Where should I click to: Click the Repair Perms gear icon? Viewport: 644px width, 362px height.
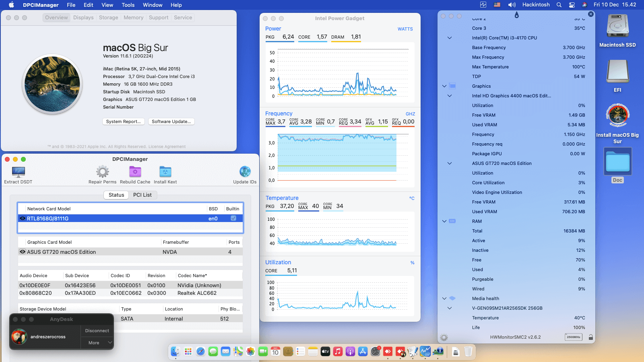pyautogui.click(x=102, y=172)
